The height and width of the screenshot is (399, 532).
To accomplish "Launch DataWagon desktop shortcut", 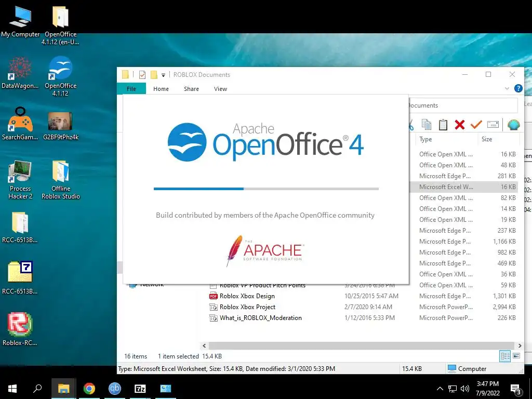I will point(20,73).
